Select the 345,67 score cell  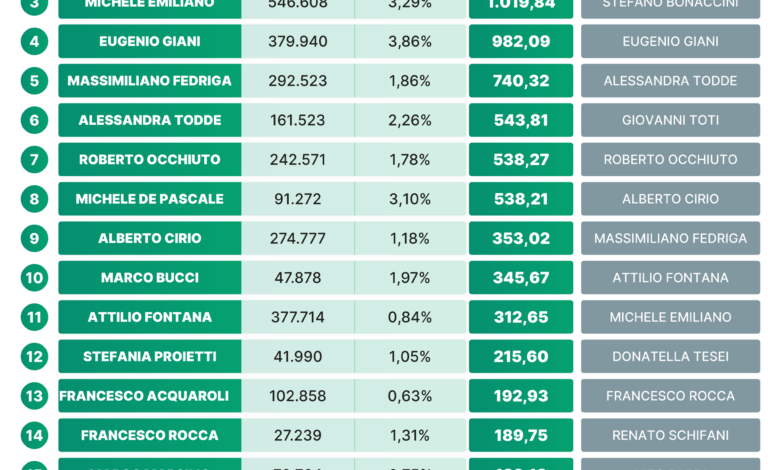pyautogui.click(x=521, y=278)
